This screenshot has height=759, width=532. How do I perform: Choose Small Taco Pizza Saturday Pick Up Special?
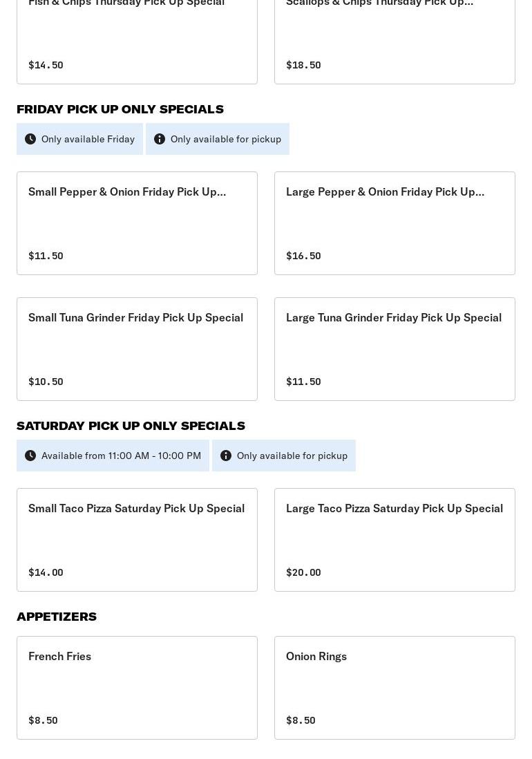(x=137, y=540)
